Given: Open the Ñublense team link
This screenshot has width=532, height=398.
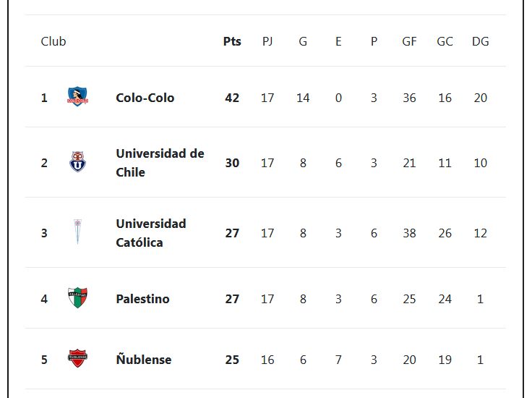Looking at the screenshot, I should 144,360.
